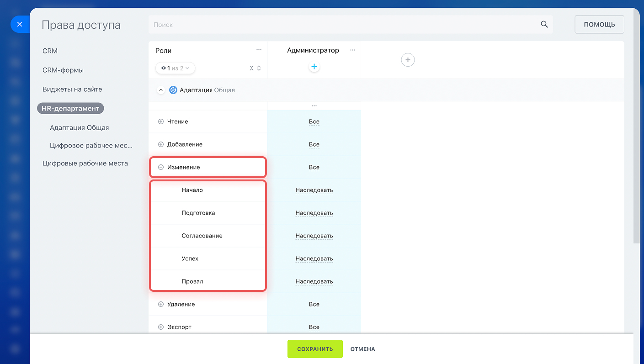The height and width of the screenshot is (364, 644).
Task: Click the Адаптация section round blue icon
Action: click(x=173, y=90)
